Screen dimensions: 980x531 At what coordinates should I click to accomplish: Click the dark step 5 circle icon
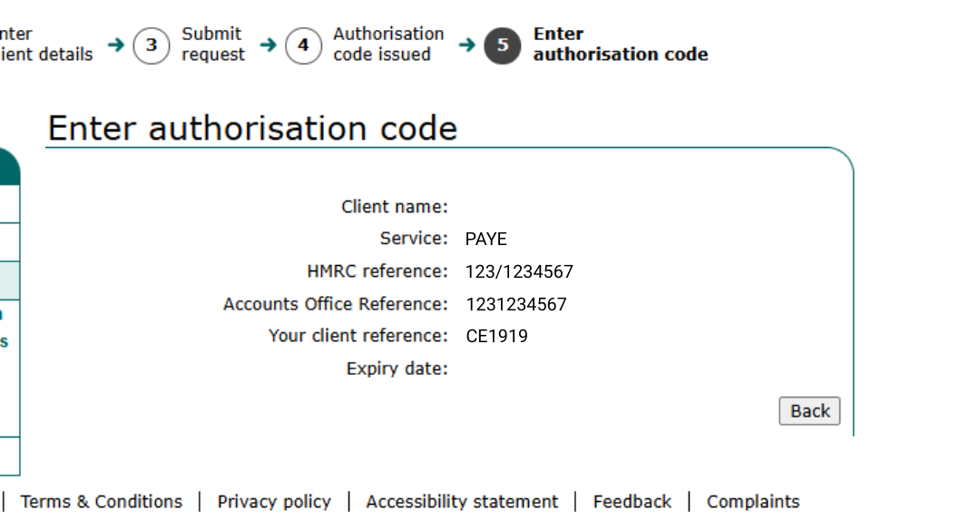tap(502, 45)
